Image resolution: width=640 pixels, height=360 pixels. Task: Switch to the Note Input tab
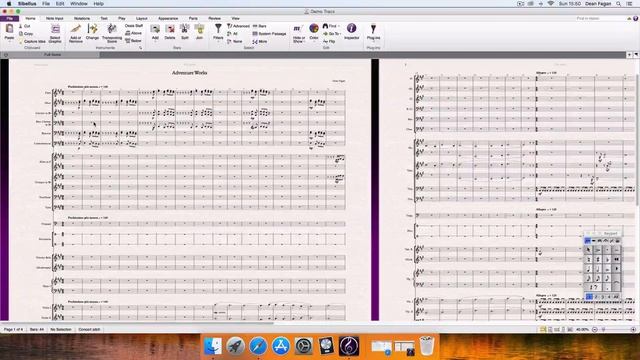(x=54, y=18)
